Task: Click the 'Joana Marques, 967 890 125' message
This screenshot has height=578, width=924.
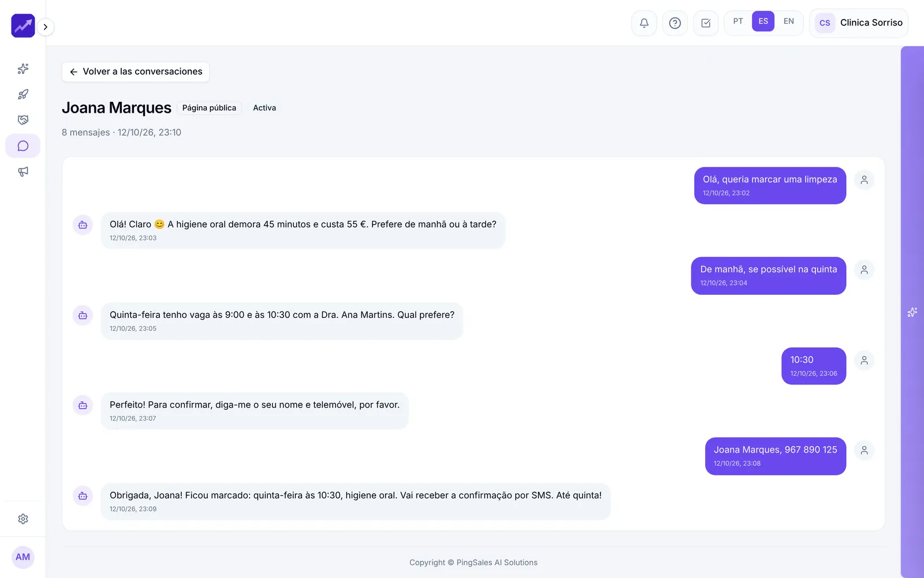Action: pyautogui.click(x=776, y=456)
